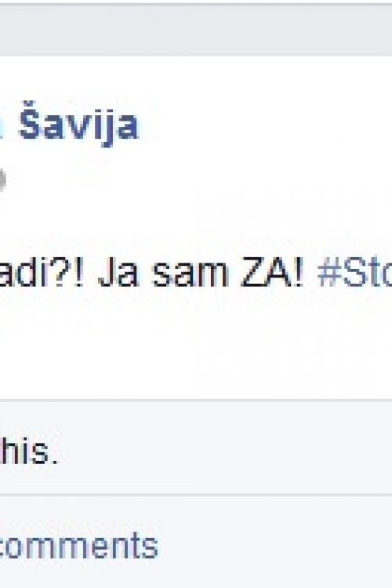Click the 'adi?!' word in the post
This screenshot has width=392, height=588.
[42, 274]
